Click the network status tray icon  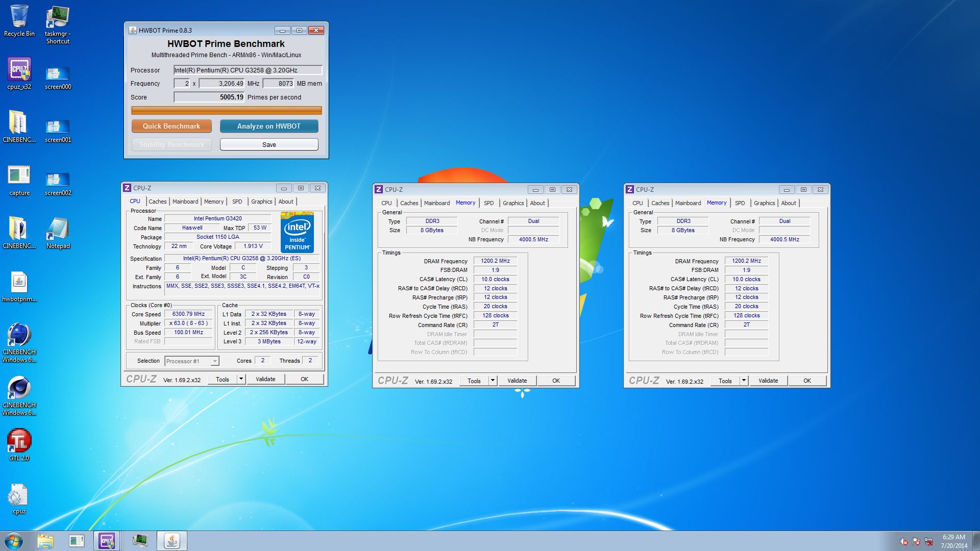928,541
